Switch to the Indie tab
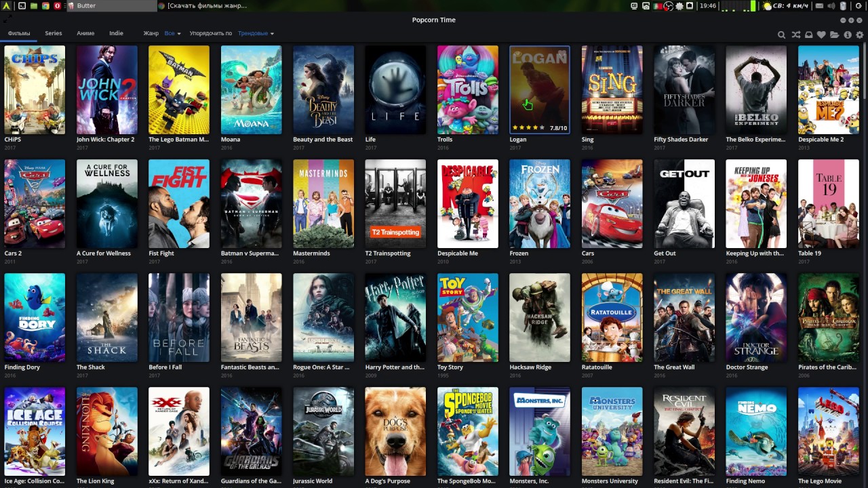 (x=117, y=33)
